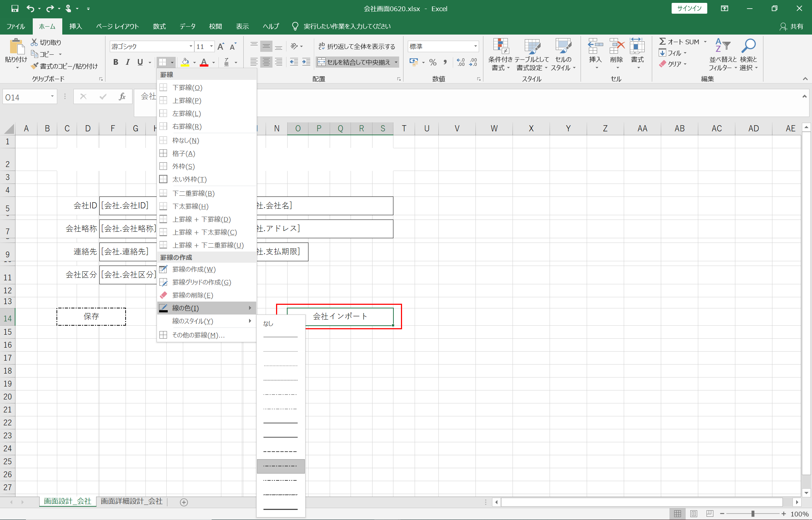Open the 画面詳細設計_会社 sheet
The height and width of the screenshot is (520, 812).
(x=131, y=501)
